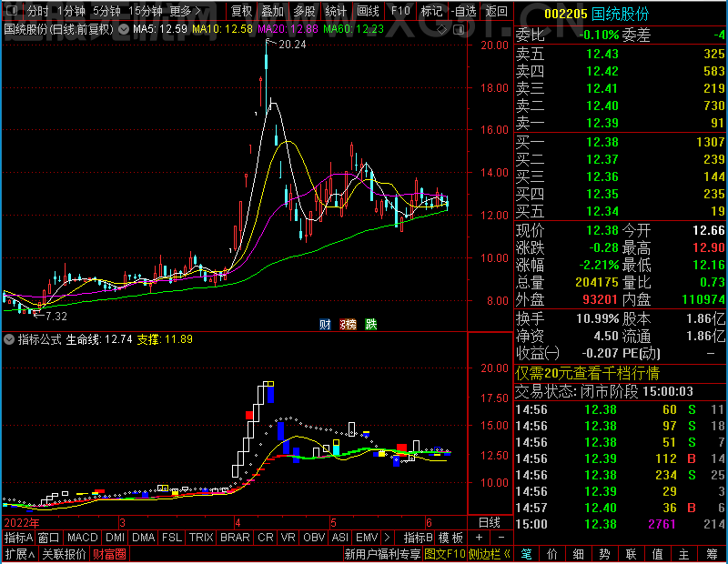Collapse the 侧边栏 sidebar
Image resolution: width=728 pixels, height=564 pixels.
click(490, 554)
